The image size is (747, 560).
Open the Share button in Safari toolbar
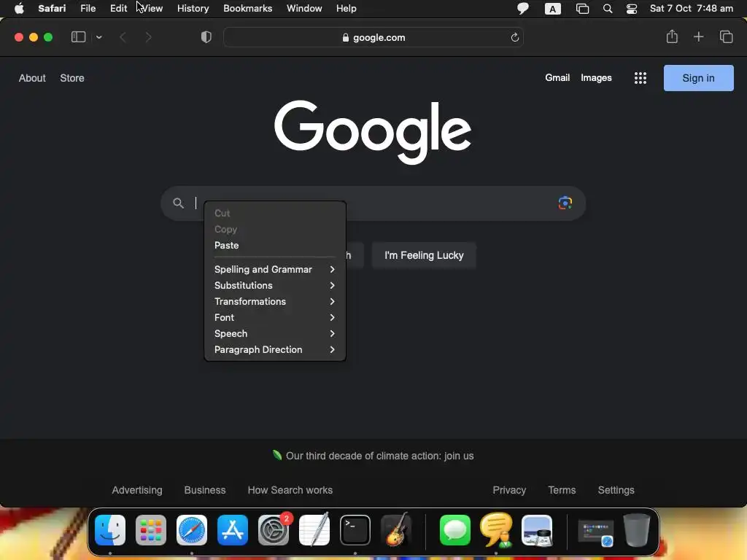672,36
